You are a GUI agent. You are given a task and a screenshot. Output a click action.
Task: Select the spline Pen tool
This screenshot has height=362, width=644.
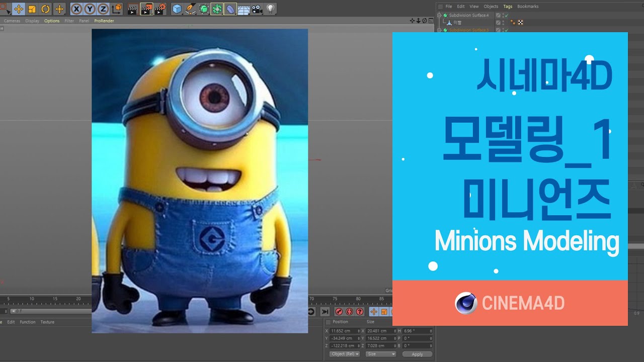(191, 9)
